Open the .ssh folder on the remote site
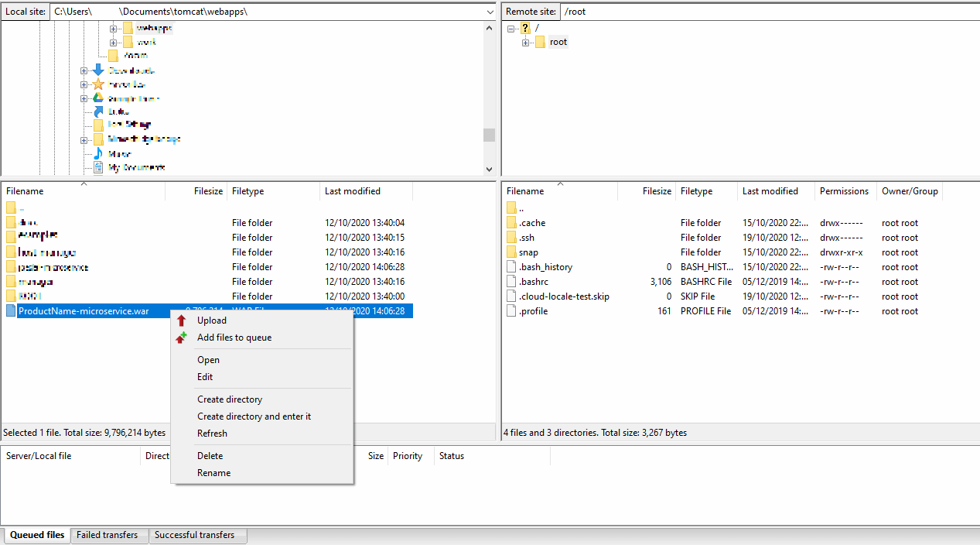 tap(524, 237)
